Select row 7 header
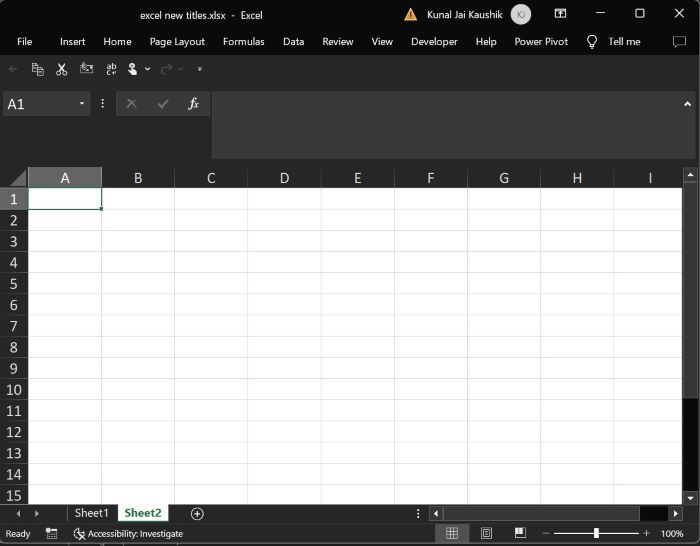The width and height of the screenshot is (700, 546). [14, 326]
